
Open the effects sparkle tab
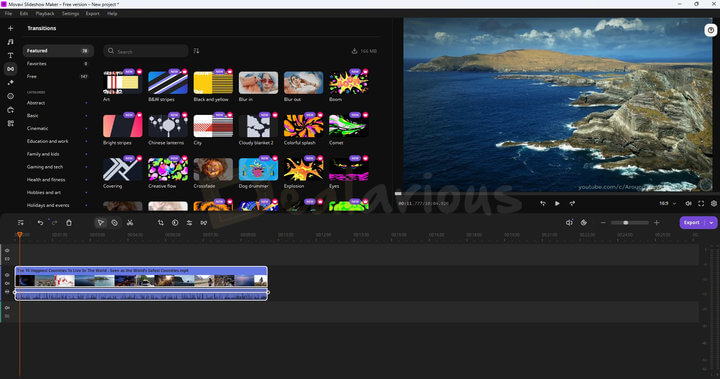click(x=11, y=83)
